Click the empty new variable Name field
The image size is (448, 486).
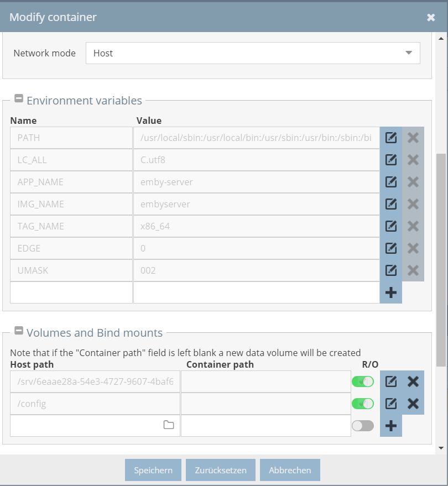[71, 292]
